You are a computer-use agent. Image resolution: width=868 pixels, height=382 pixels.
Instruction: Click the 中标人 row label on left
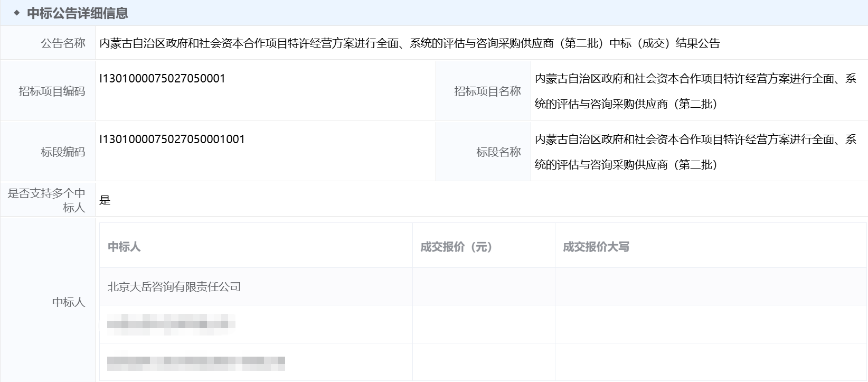pyautogui.click(x=68, y=302)
